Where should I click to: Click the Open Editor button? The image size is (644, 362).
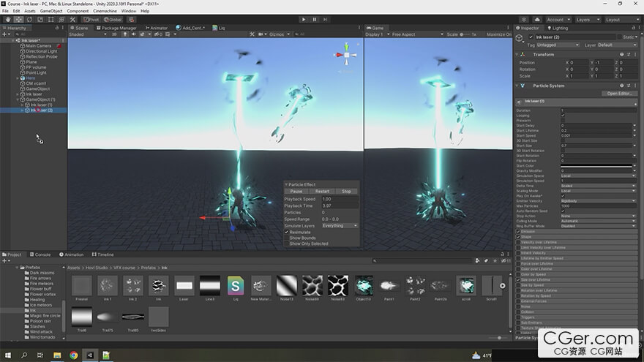coord(619,94)
